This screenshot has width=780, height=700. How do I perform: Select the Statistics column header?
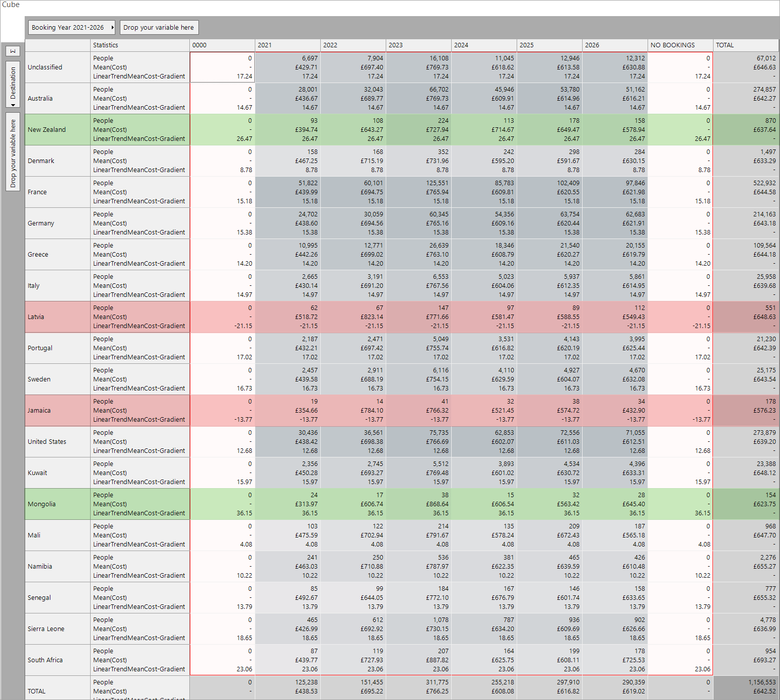tap(139, 45)
